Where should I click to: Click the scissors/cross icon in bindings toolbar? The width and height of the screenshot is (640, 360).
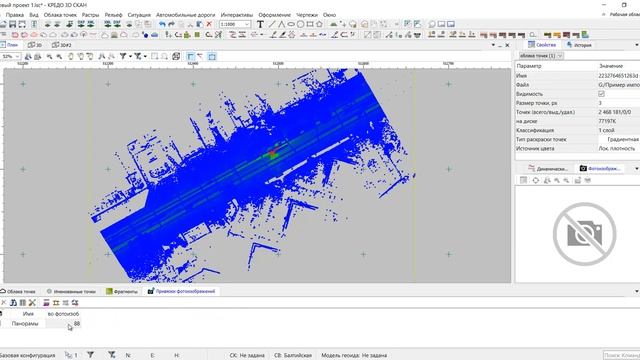[32, 302]
